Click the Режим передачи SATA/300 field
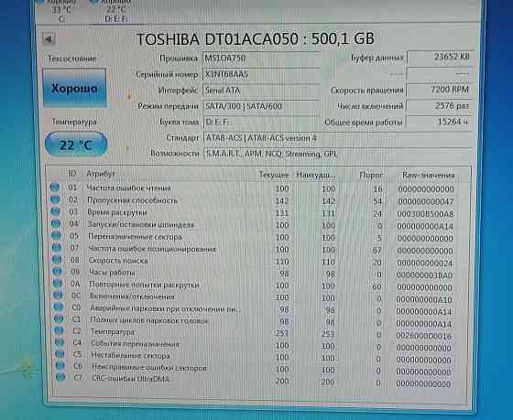The image size is (513, 420). [261, 106]
